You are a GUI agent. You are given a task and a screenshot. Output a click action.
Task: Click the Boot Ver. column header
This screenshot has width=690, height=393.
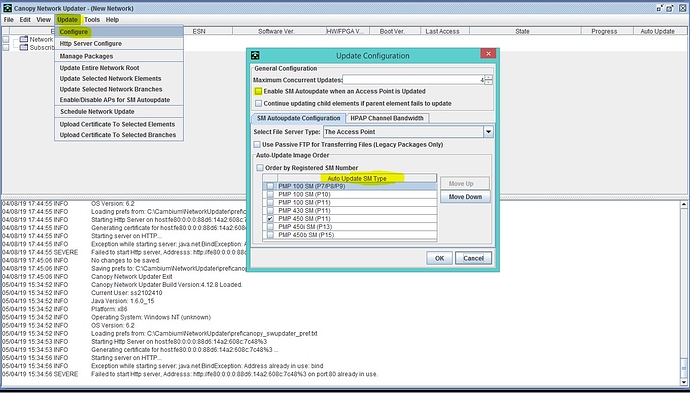tap(395, 31)
